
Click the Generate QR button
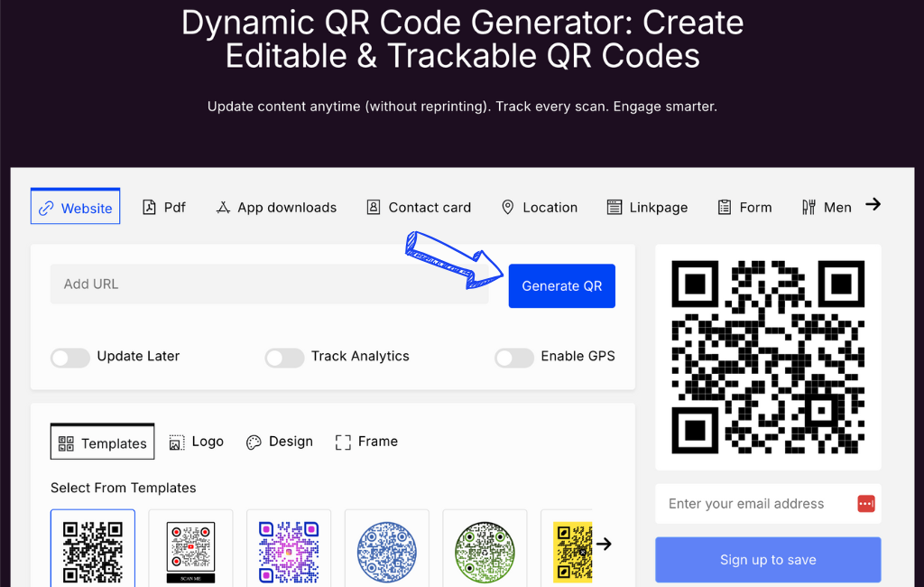point(561,285)
